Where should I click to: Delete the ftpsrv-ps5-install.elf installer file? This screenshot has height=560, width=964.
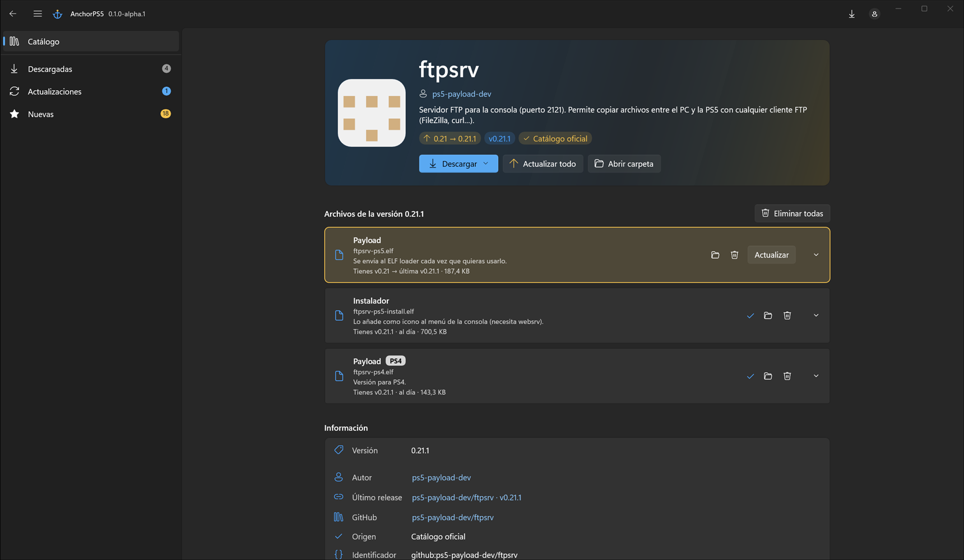coord(787,315)
